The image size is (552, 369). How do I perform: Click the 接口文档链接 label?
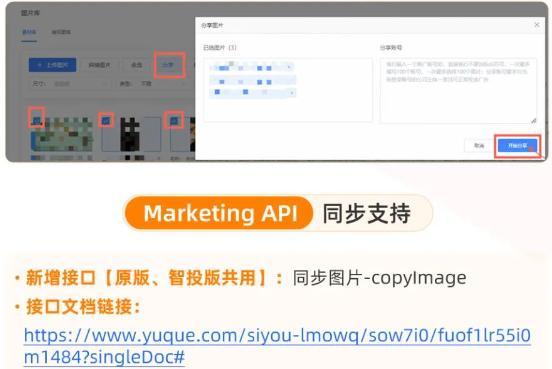pyautogui.click(x=83, y=306)
